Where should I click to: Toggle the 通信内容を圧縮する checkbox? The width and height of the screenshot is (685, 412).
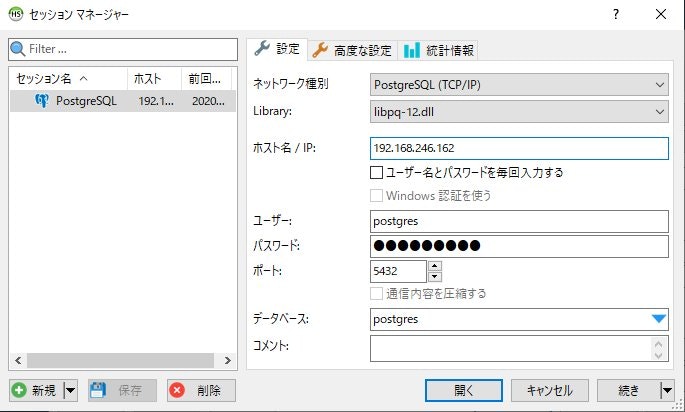point(376,293)
